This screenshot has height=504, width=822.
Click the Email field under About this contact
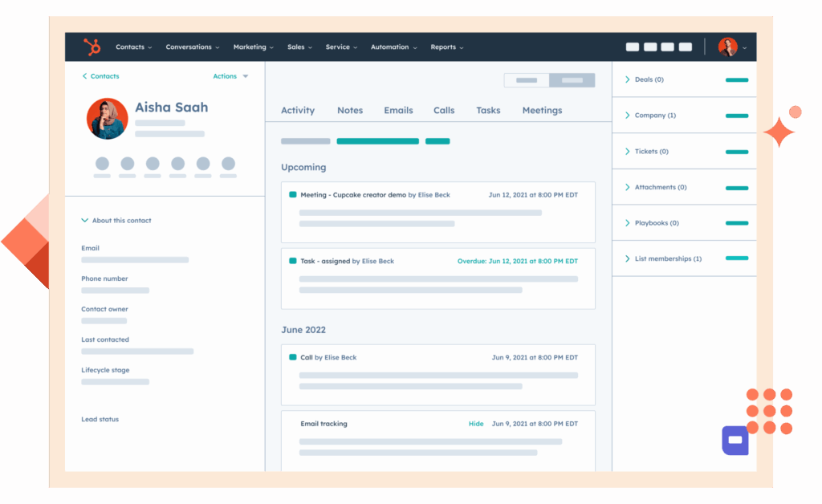pyautogui.click(x=134, y=260)
